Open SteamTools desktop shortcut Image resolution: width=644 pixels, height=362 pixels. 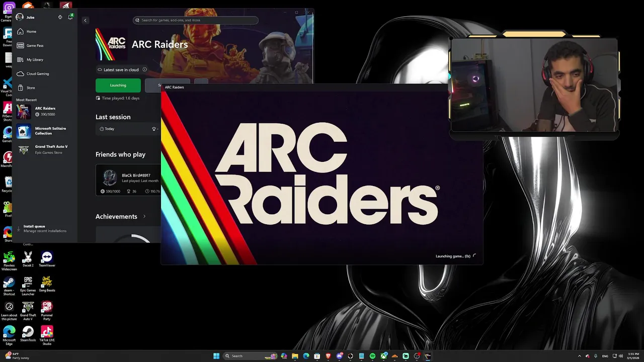pos(28,334)
